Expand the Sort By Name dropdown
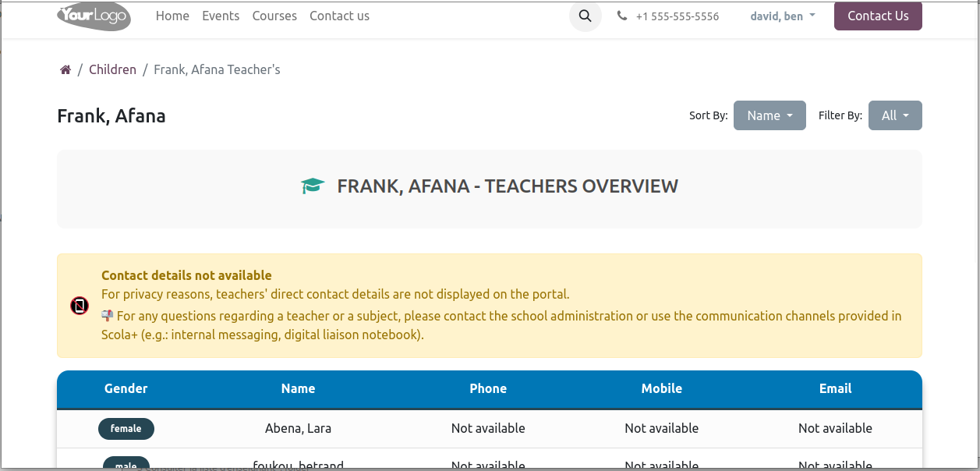 (769, 115)
